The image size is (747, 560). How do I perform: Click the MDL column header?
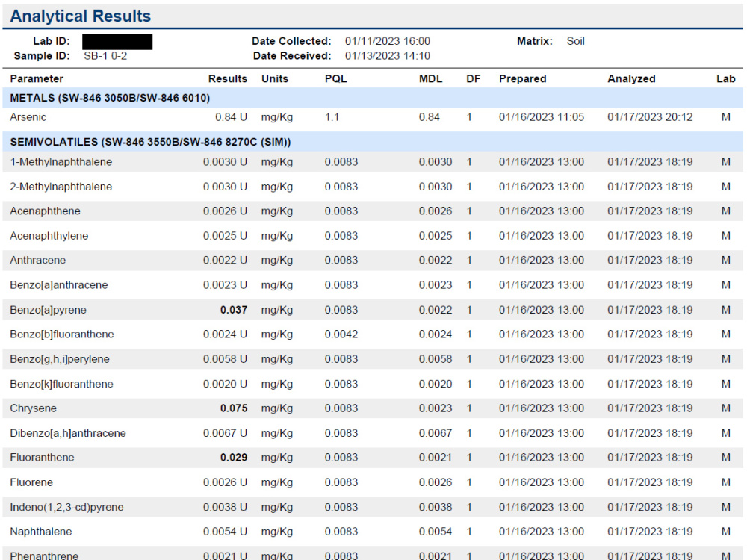pos(431,79)
